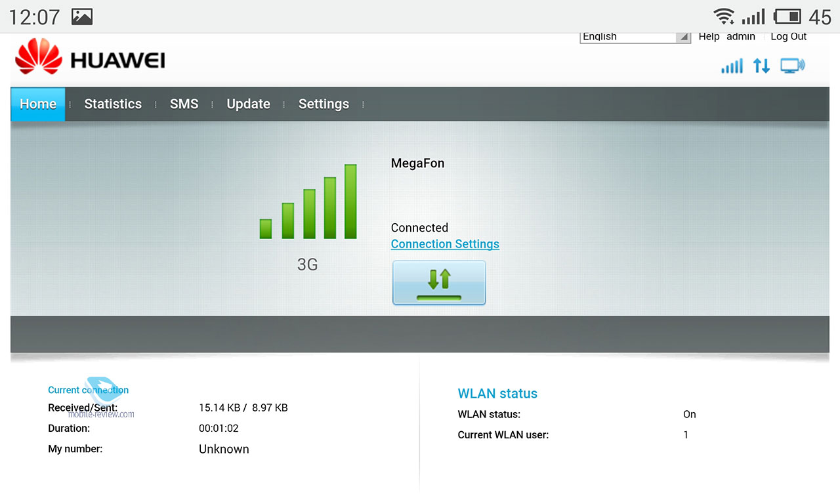The height and width of the screenshot is (504, 840).
Task: Click the blue WLAN monitor icon
Action: coord(793,66)
